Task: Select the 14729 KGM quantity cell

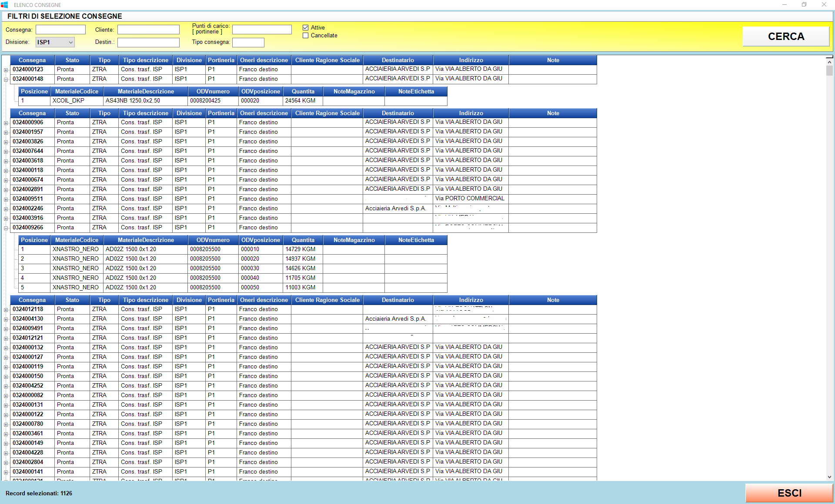Action: point(303,249)
